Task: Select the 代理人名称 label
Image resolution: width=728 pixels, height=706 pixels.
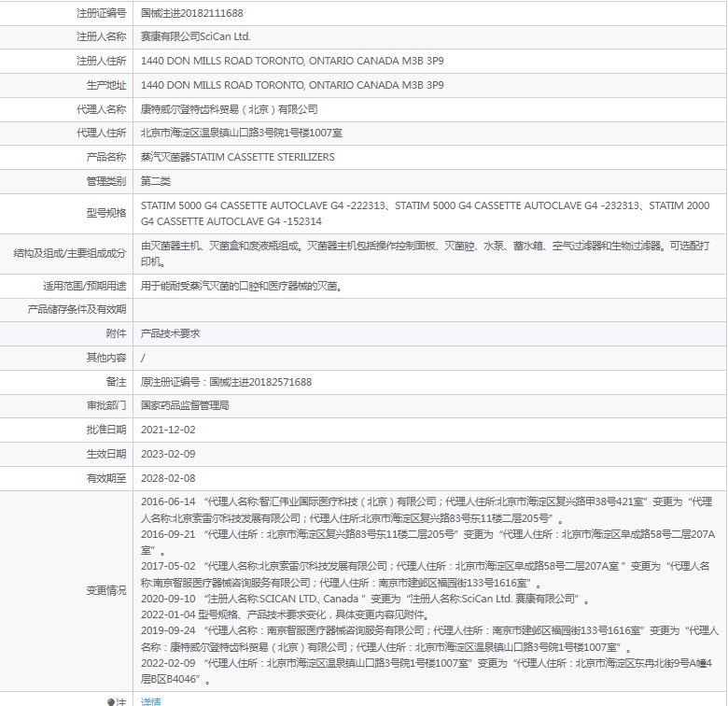Action: [x=101, y=109]
